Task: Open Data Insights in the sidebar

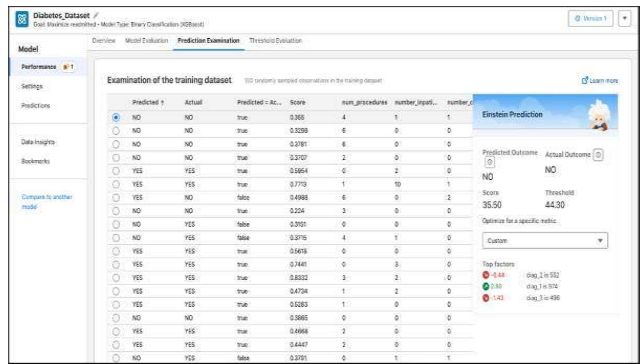Action: pos(38,142)
